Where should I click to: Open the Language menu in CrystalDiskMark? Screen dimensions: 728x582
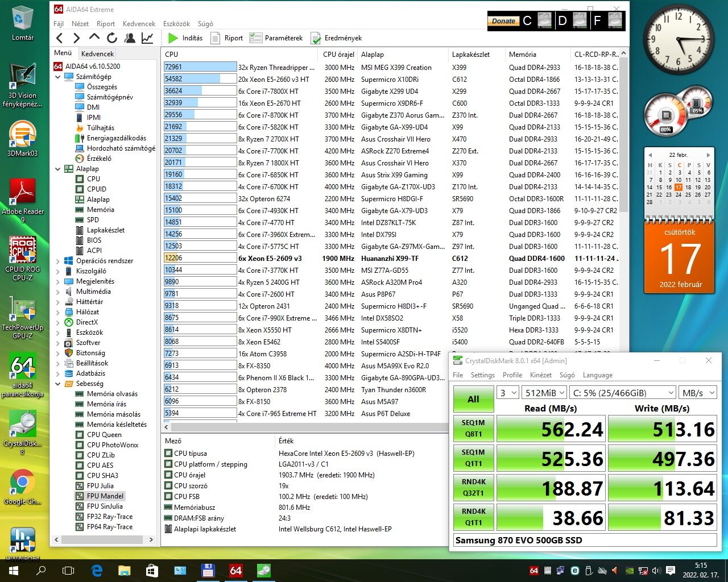point(598,375)
